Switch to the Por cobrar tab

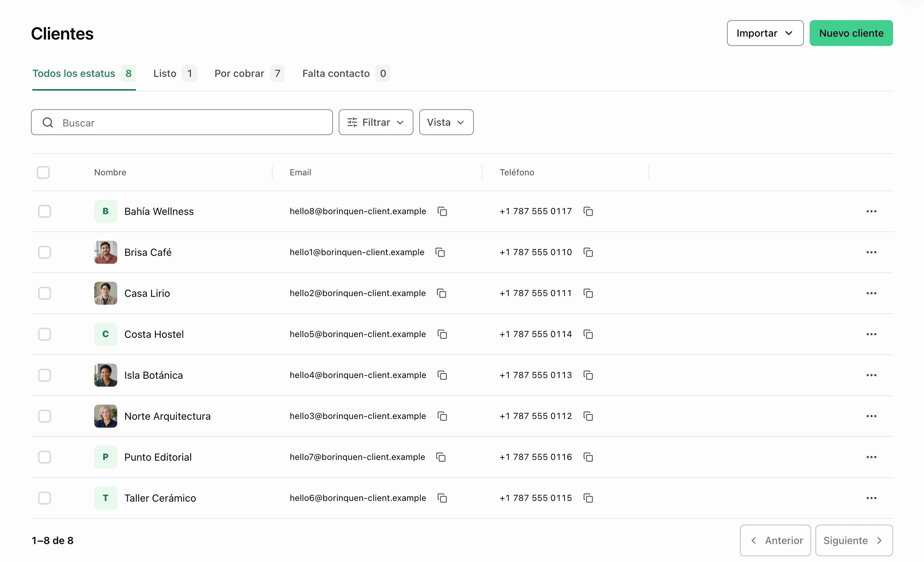click(x=250, y=73)
